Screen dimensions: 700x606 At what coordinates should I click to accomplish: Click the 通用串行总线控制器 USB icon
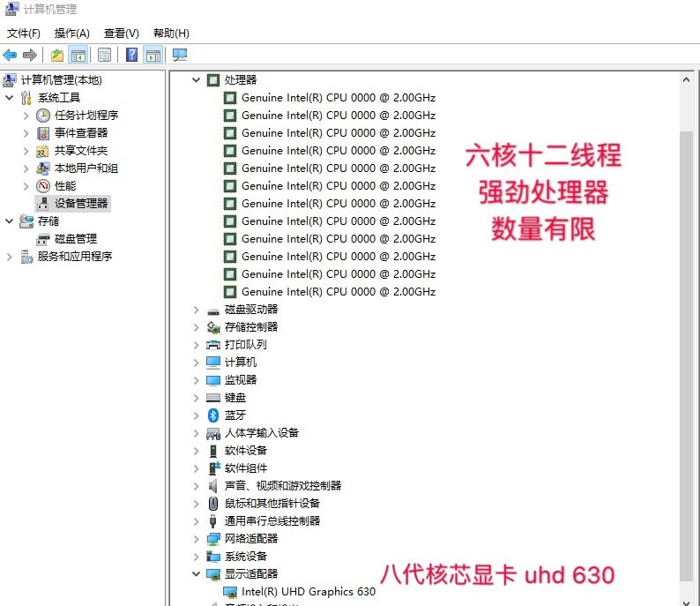213,521
